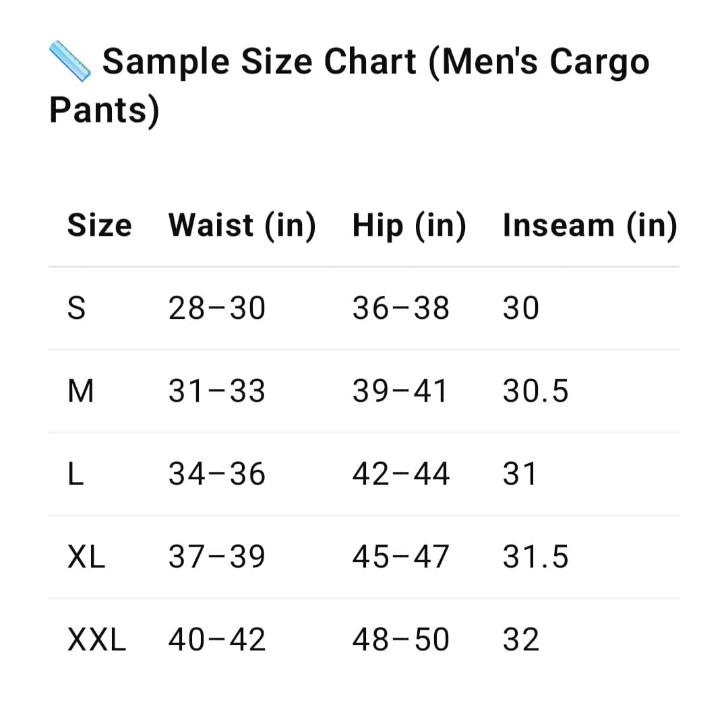Select the Inseam (in) column header
The width and height of the screenshot is (728, 726).
pyautogui.click(x=590, y=226)
